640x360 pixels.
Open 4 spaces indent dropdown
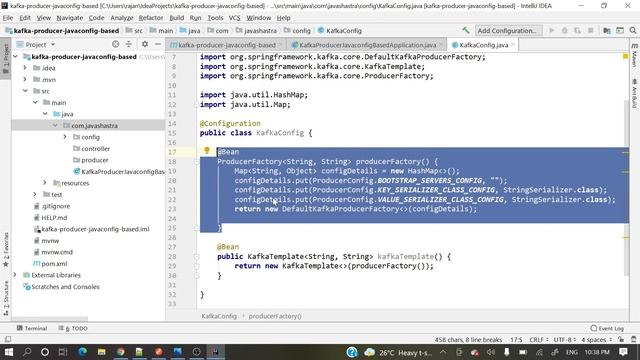coord(597,340)
